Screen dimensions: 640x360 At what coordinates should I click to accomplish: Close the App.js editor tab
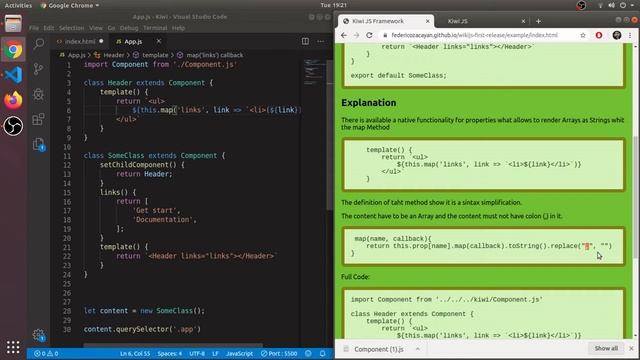point(159,41)
